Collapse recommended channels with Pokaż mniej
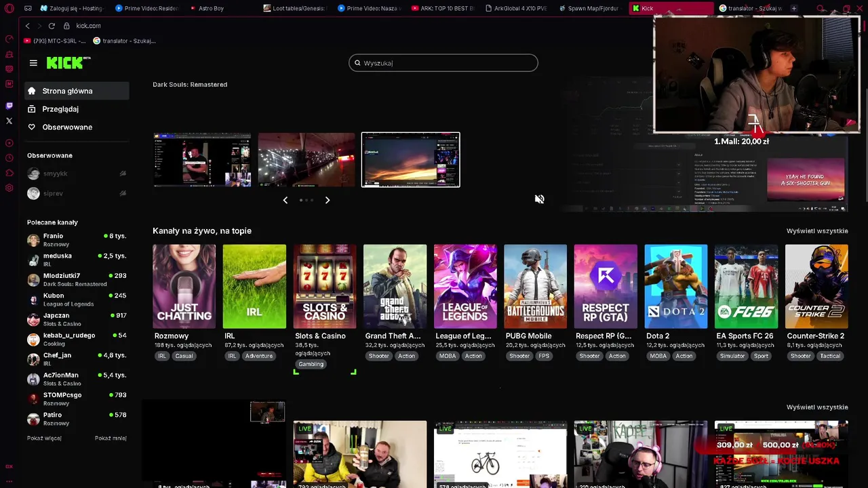This screenshot has width=868, height=488. click(x=111, y=438)
